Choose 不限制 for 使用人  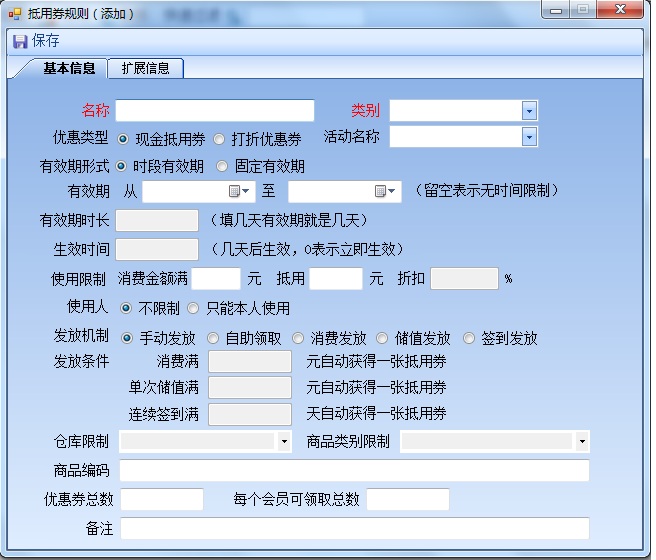click(126, 308)
